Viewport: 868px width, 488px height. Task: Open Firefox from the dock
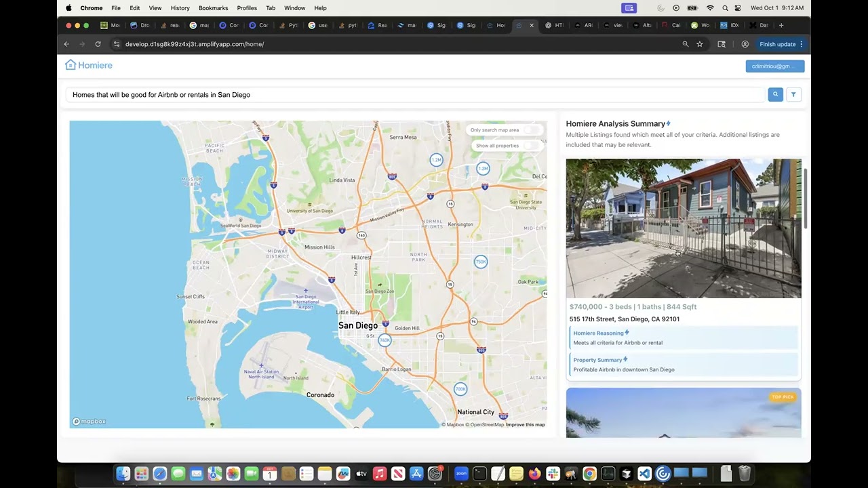[x=535, y=474]
